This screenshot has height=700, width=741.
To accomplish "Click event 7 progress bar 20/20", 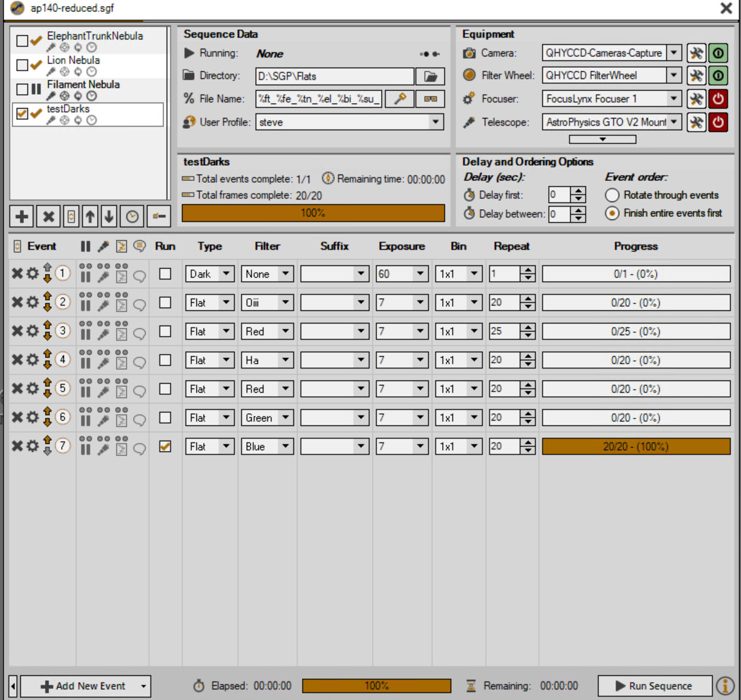I will point(636,446).
